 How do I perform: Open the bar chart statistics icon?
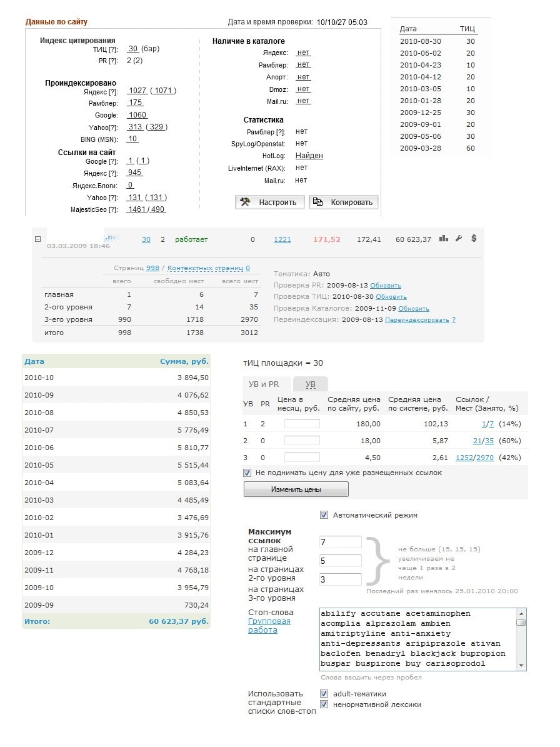[444, 238]
